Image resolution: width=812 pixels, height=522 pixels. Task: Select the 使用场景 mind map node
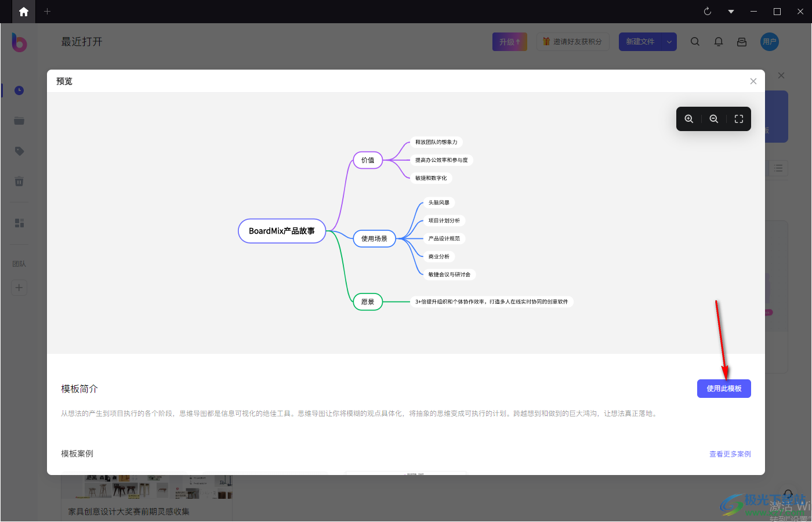374,238
